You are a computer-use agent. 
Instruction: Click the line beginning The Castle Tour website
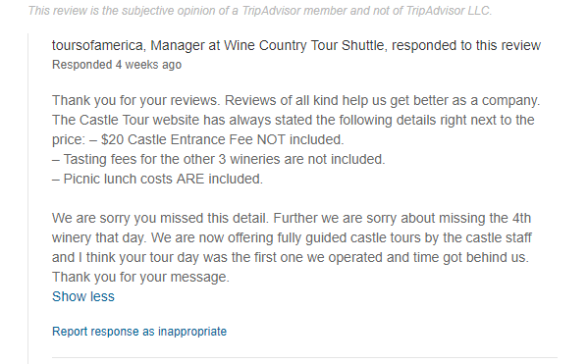click(x=294, y=120)
